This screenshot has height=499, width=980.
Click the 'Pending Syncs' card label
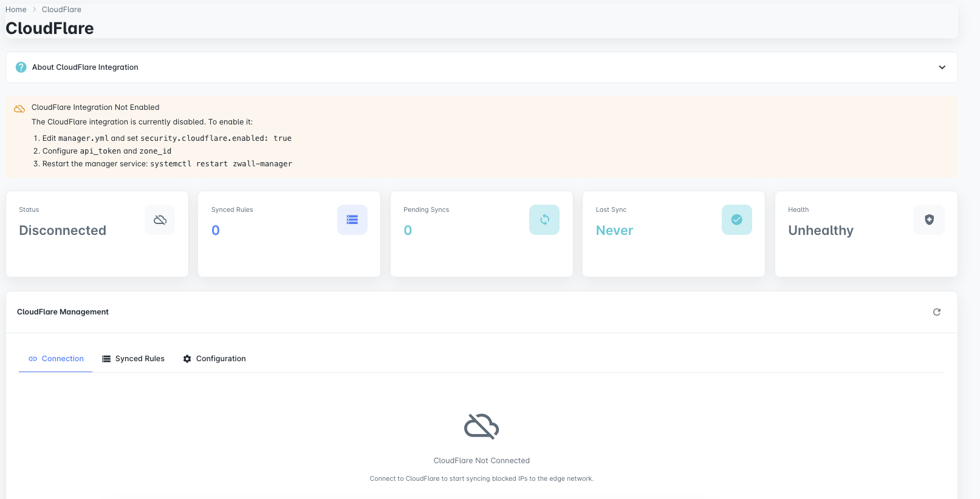tap(427, 210)
